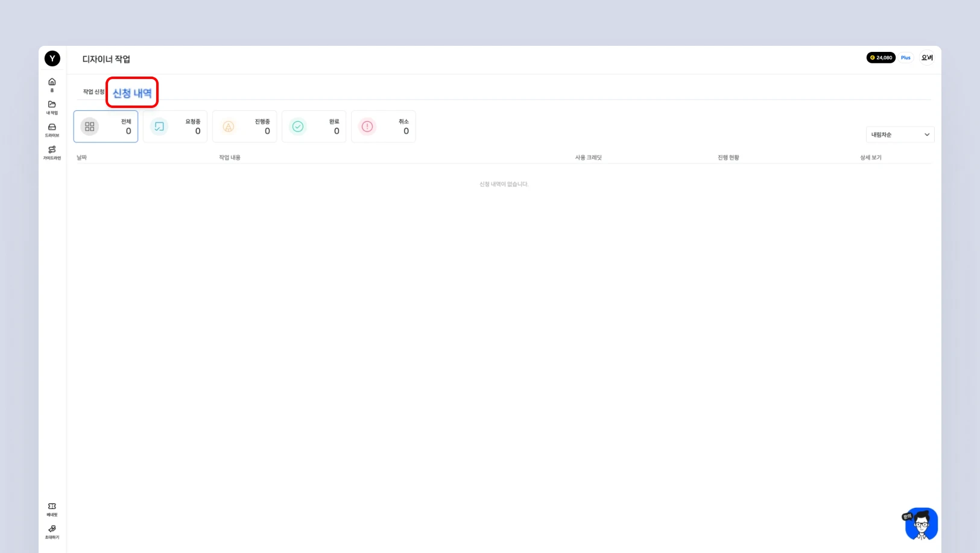Click the Plus plan badge
This screenshot has height=553, width=980.
[906, 58]
